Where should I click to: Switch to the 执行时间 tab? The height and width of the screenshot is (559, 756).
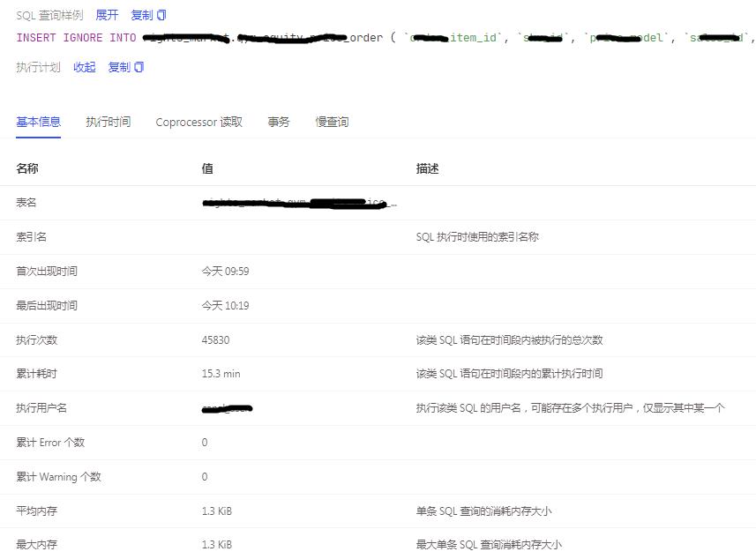pos(109,122)
